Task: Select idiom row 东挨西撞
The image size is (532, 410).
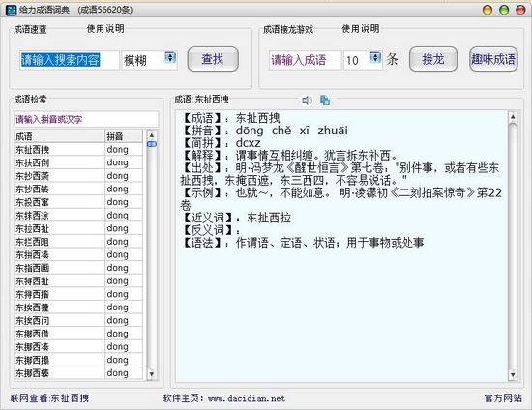Action: (x=78, y=307)
